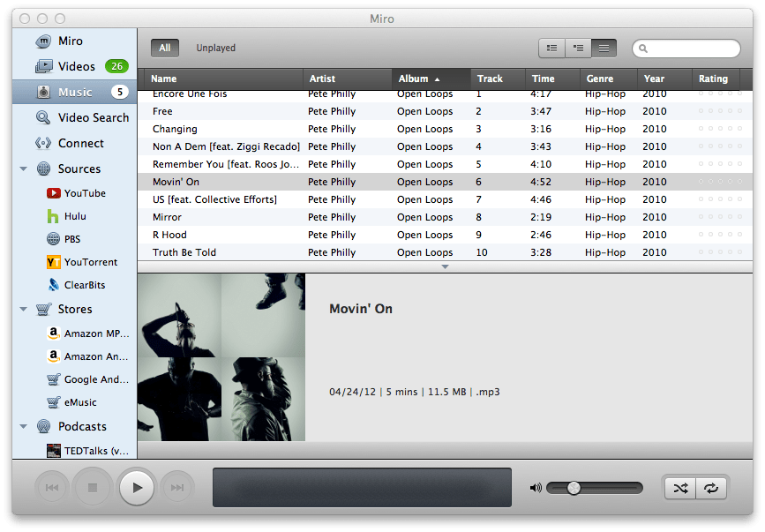Viewport: 765px width, 532px height.
Task: Select the highlighted Movin' On row
Action: point(445,182)
